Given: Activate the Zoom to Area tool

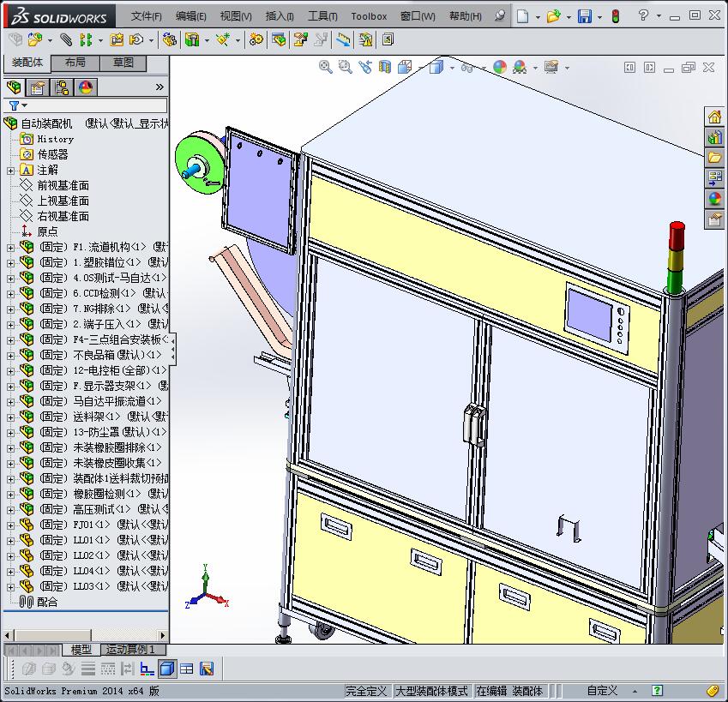Looking at the screenshot, I should 343,67.
